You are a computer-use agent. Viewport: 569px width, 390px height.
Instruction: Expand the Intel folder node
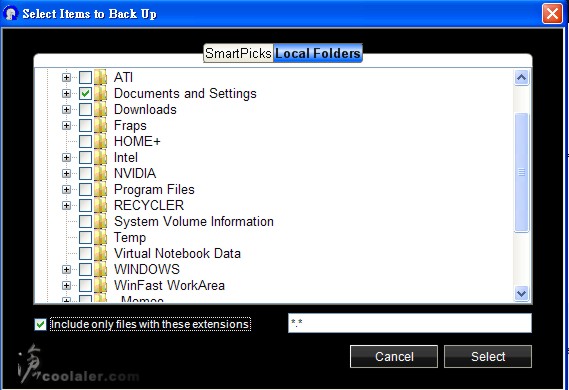[x=66, y=157]
